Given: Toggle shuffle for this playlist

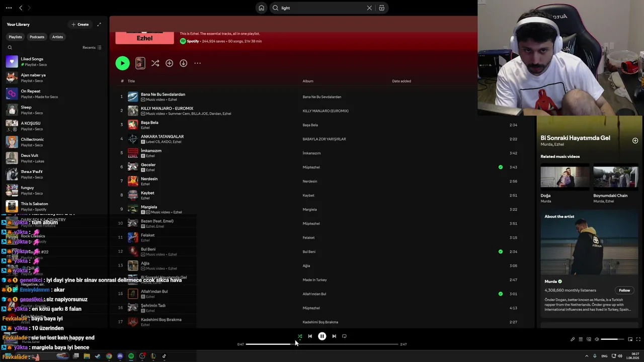Looking at the screenshot, I should pos(155,63).
